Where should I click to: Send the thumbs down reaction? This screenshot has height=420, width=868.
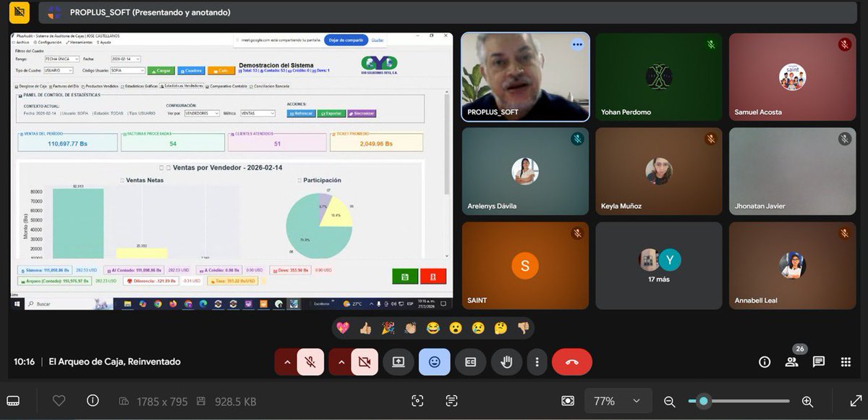coord(523,328)
